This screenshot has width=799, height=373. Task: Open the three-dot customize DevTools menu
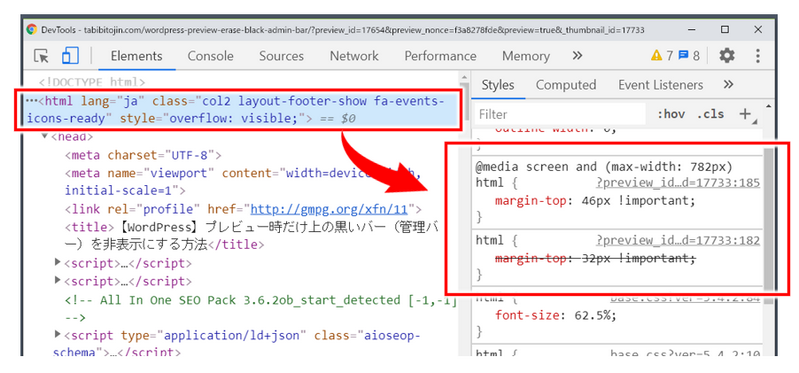click(x=758, y=56)
